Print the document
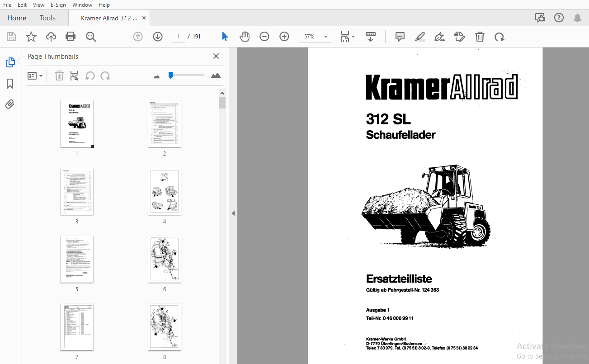589x364 pixels. point(71,37)
